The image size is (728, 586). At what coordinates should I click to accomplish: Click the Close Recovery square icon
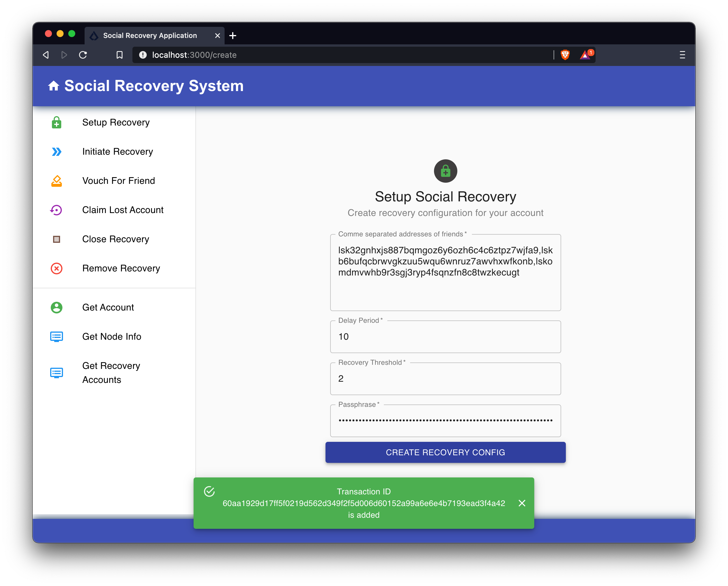[57, 239]
